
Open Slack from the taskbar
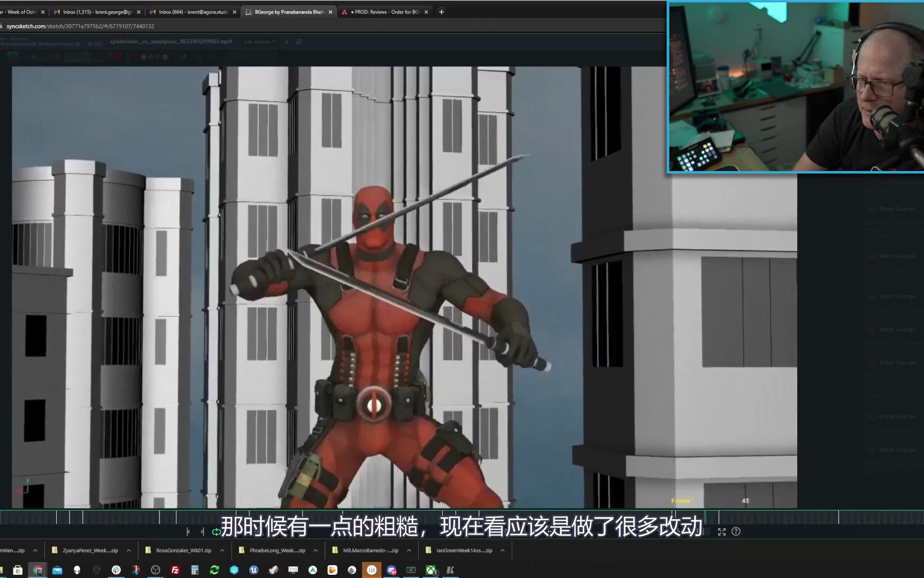coord(116,570)
